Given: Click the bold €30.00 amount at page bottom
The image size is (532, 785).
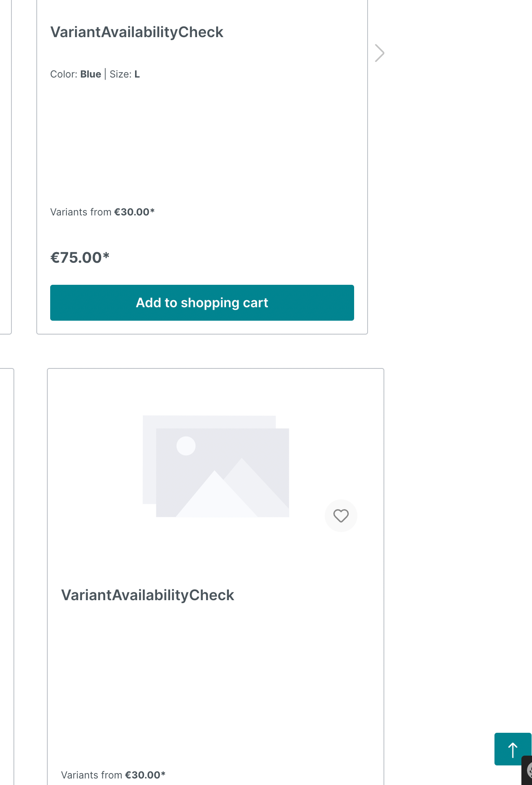Looking at the screenshot, I should 145,775.
